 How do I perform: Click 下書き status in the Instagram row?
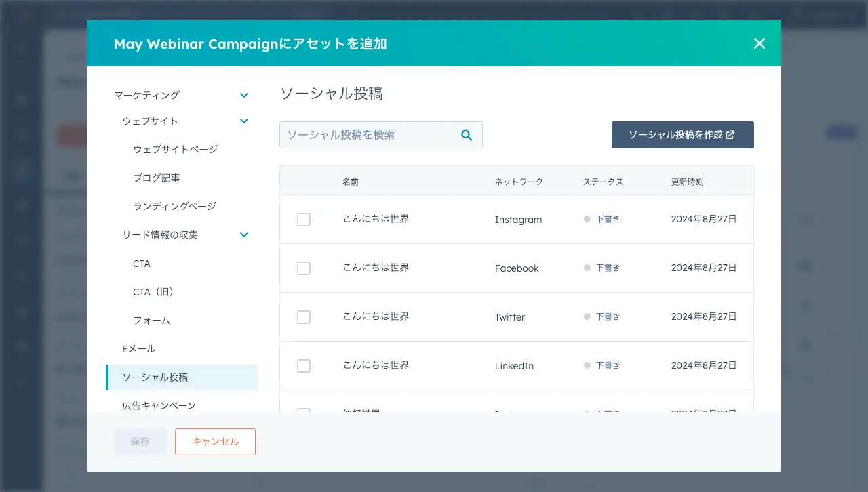pyautogui.click(x=608, y=219)
